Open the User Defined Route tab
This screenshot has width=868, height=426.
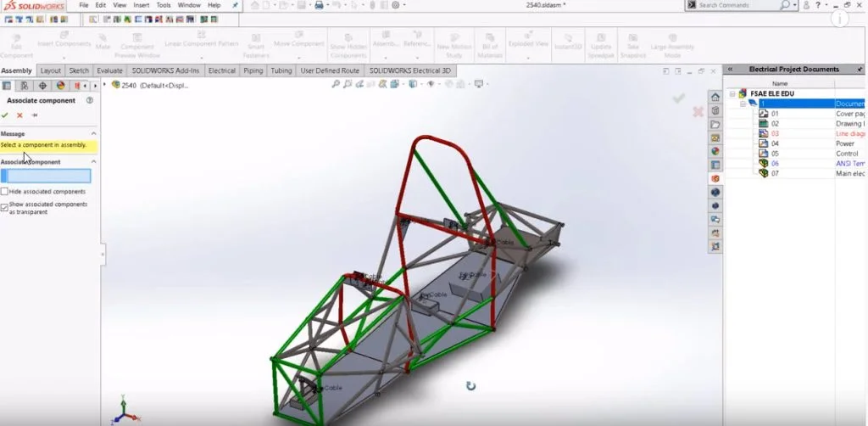tap(330, 71)
